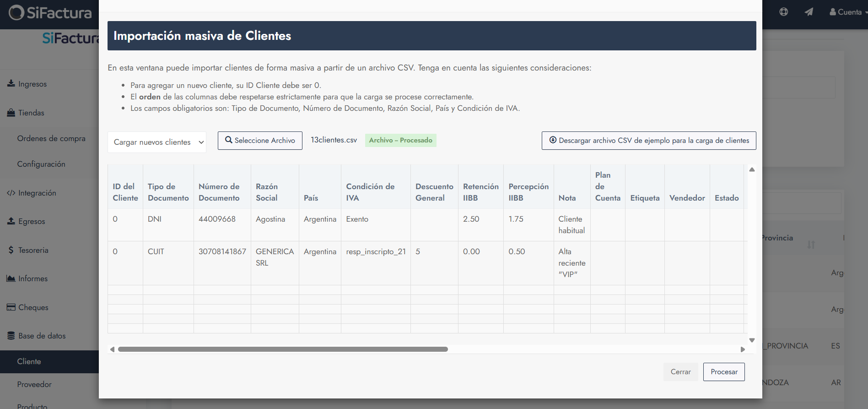This screenshot has height=409, width=868.
Task: Click the Cheques card icon
Action: point(11,307)
